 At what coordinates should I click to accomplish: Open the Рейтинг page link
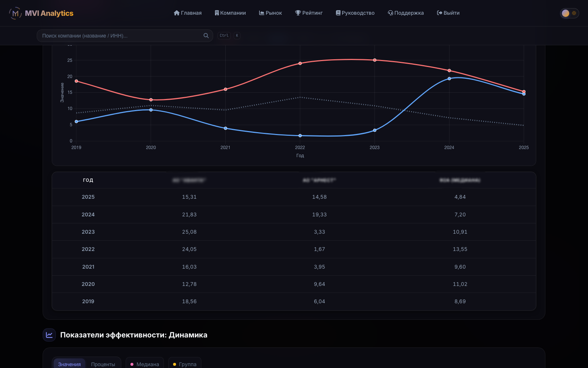(309, 13)
